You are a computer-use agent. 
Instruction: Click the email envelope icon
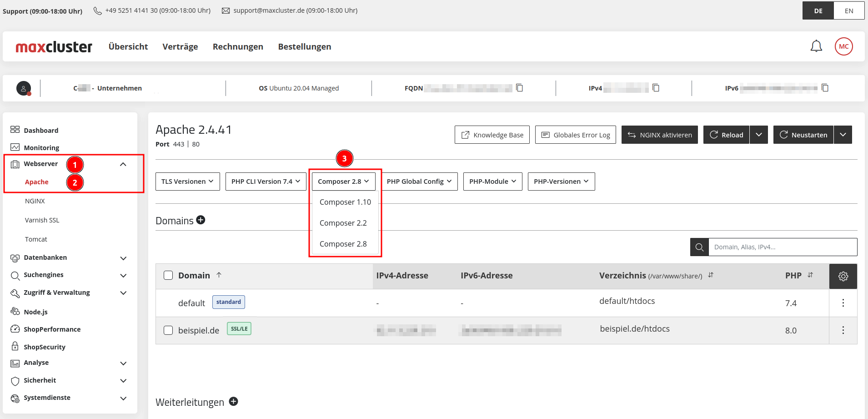[x=226, y=10]
